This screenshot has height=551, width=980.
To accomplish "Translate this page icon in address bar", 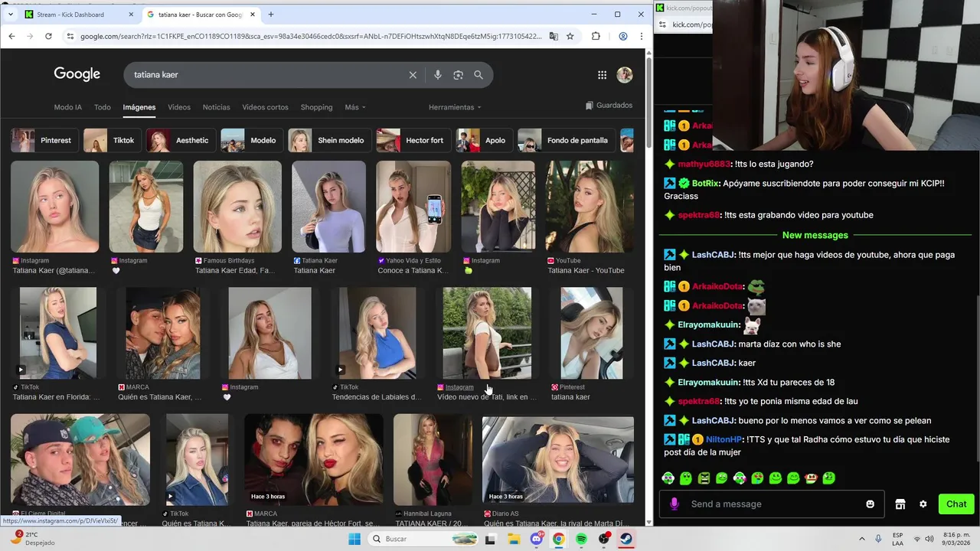I will pyautogui.click(x=554, y=36).
